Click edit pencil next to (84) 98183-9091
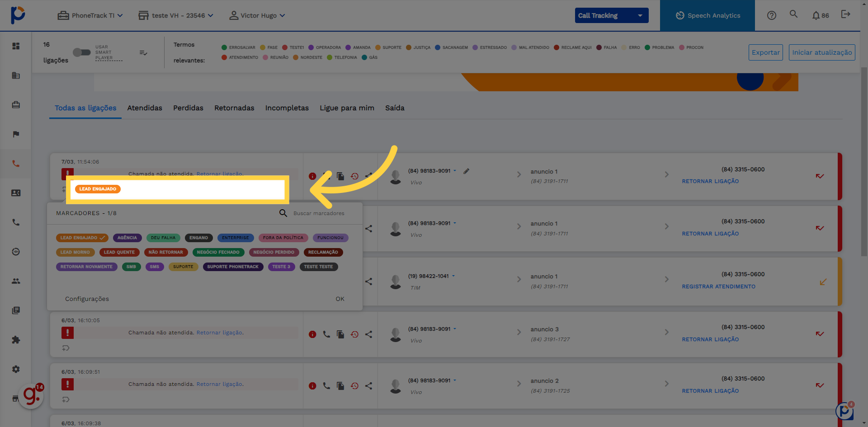The width and height of the screenshot is (868, 427). [x=466, y=171]
